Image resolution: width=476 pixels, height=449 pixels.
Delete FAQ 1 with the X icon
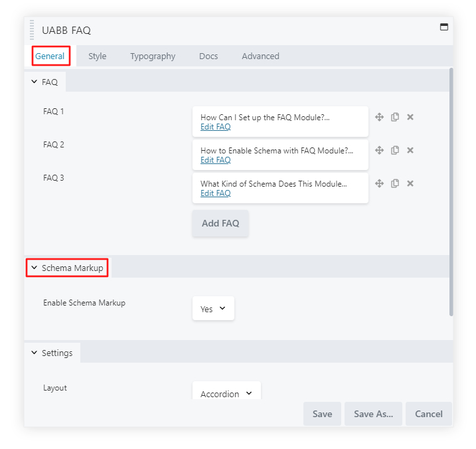click(410, 117)
